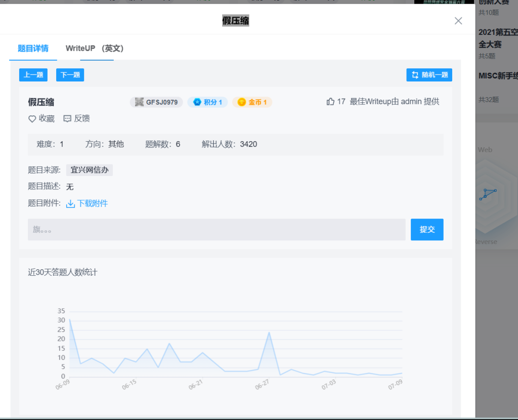Image resolution: width=518 pixels, height=420 pixels.
Task: Close the challenge dialog with X
Action: point(458,21)
